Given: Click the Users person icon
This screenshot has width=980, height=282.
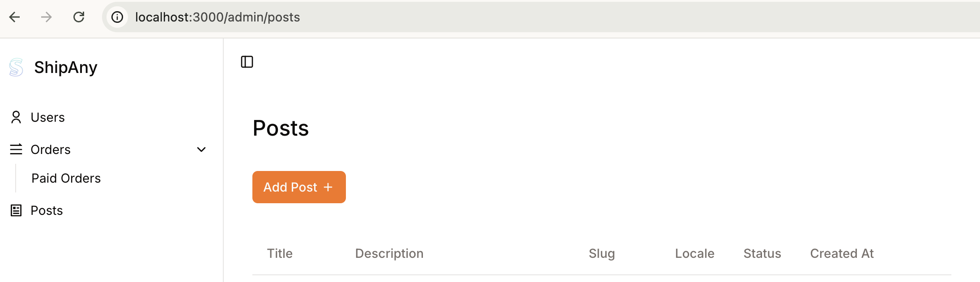Looking at the screenshot, I should point(16,117).
